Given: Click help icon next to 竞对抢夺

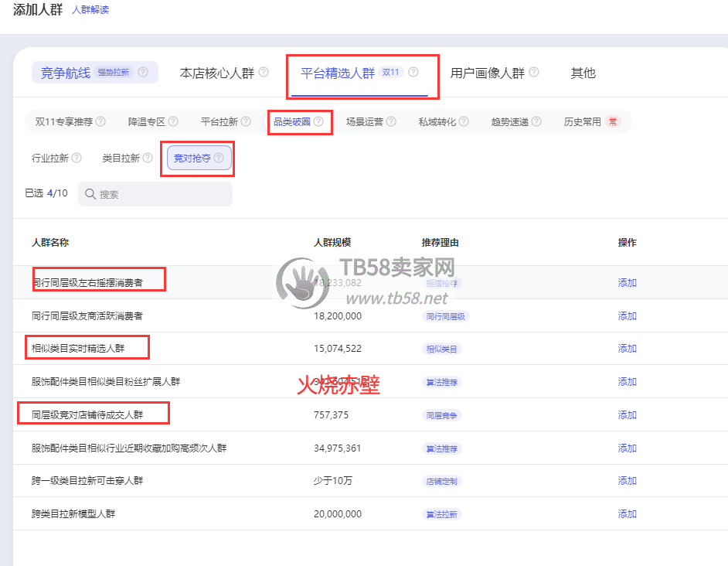Looking at the screenshot, I should 219,159.
